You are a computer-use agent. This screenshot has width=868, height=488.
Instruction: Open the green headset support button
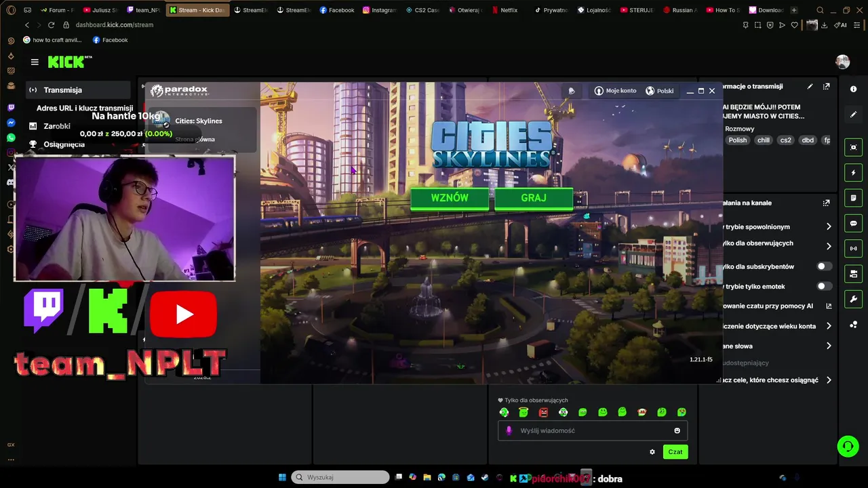pos(847,446)
